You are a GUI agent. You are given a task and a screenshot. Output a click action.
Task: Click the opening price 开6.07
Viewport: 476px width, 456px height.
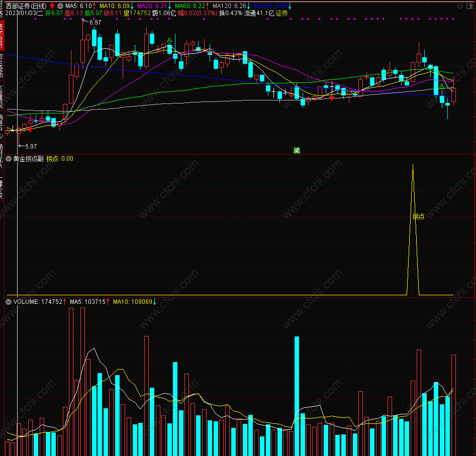click(x=54, y=13)
